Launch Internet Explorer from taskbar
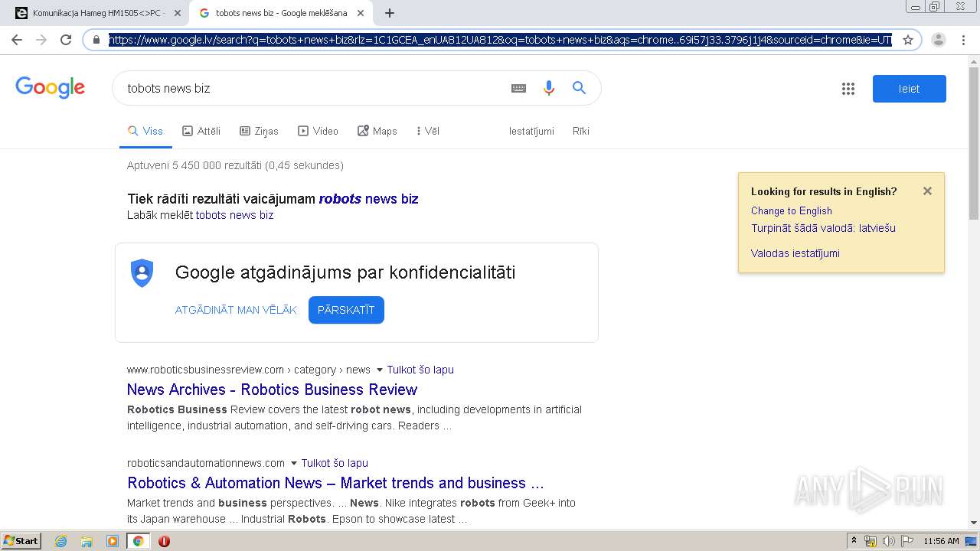Screen dimensions: 980x551 (x=61, y=541)
